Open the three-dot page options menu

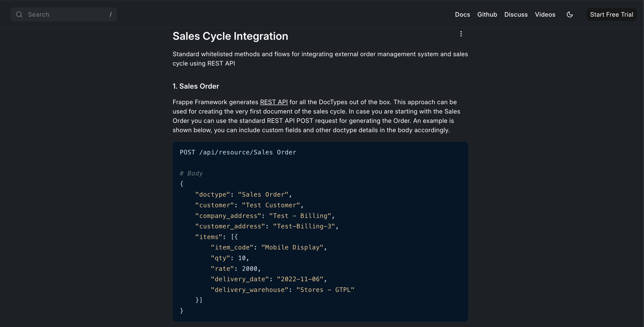[x=461, y=34]
